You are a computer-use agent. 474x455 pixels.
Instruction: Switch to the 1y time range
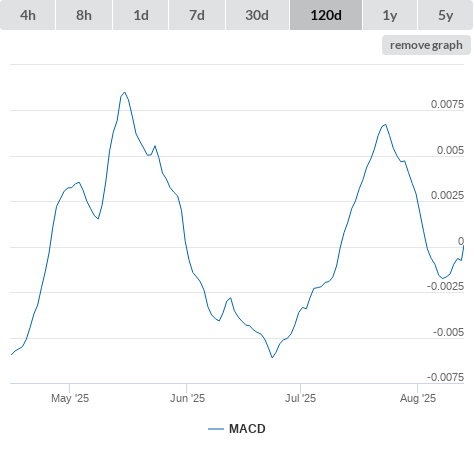pos(390,15)
